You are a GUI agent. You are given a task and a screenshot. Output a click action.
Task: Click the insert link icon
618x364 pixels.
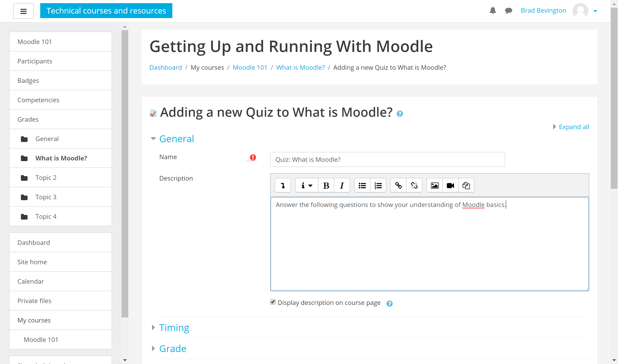pyautogui.click(x=398, y=185)
